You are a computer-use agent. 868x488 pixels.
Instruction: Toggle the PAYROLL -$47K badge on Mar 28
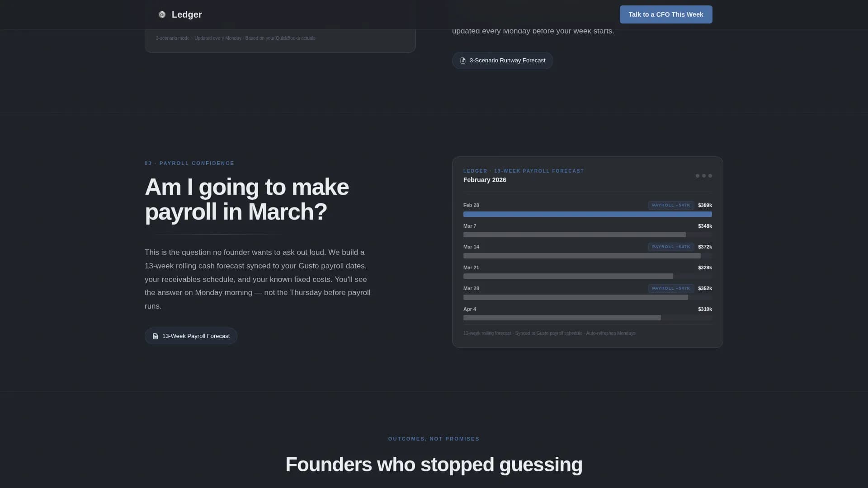pos(671,288)
